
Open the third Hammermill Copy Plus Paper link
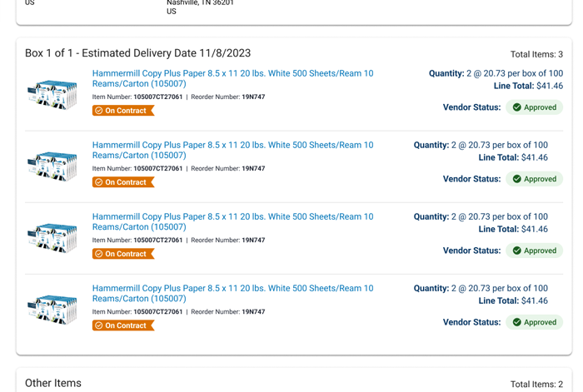tap(232, 222)
